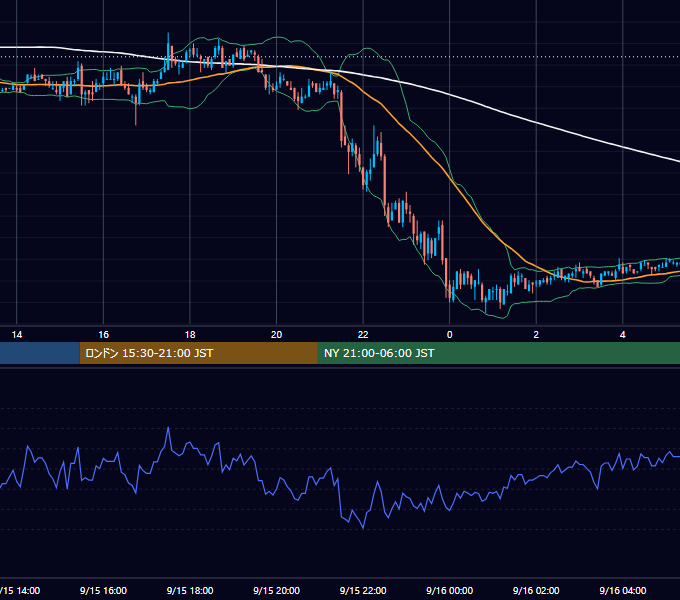Viewport: 680px width, 600px height.
Task: Click the 2 hour axis label
Action: coord(536,335)
